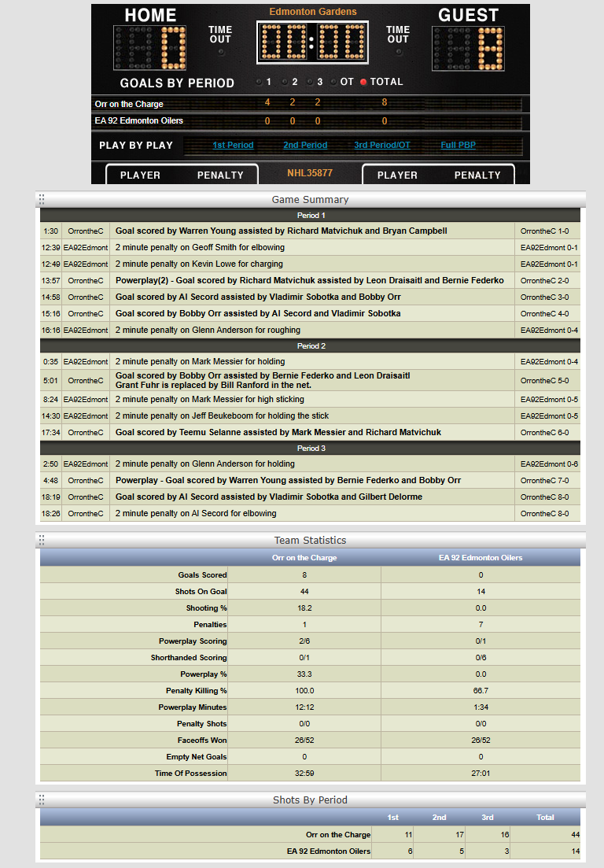Select period 2 goals indicator
604x868 pixels.
tap(284, 82)
